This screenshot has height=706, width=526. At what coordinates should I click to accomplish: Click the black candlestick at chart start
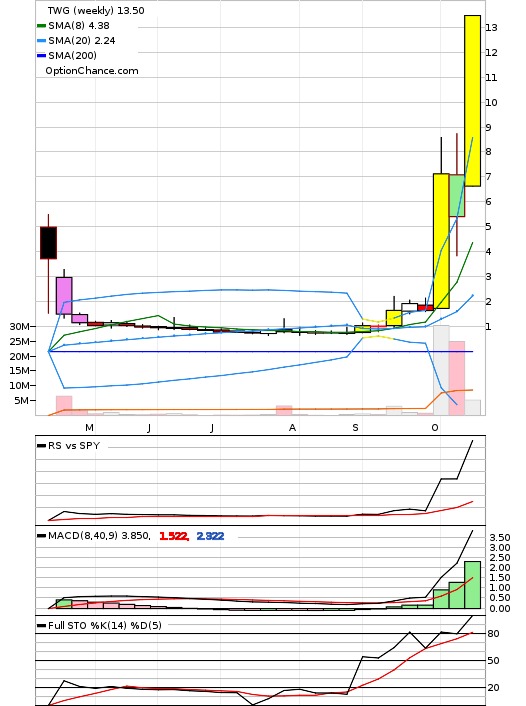coord(48,243)
